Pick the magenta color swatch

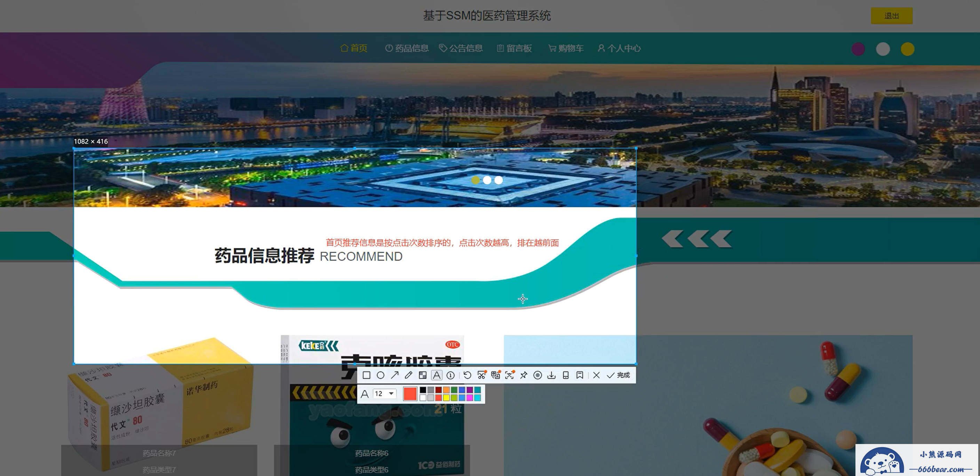tap(469, 398)
